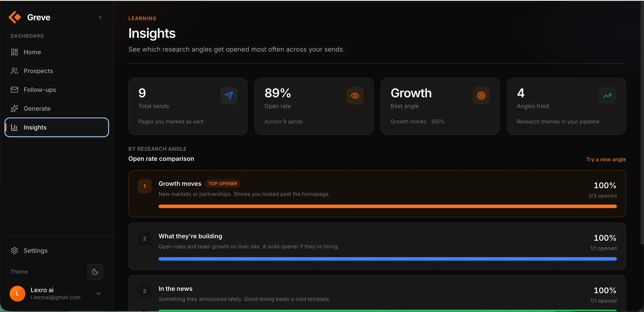Click the Theme label
This screenshot has width=644, height=312.
(x=19, y=272)
